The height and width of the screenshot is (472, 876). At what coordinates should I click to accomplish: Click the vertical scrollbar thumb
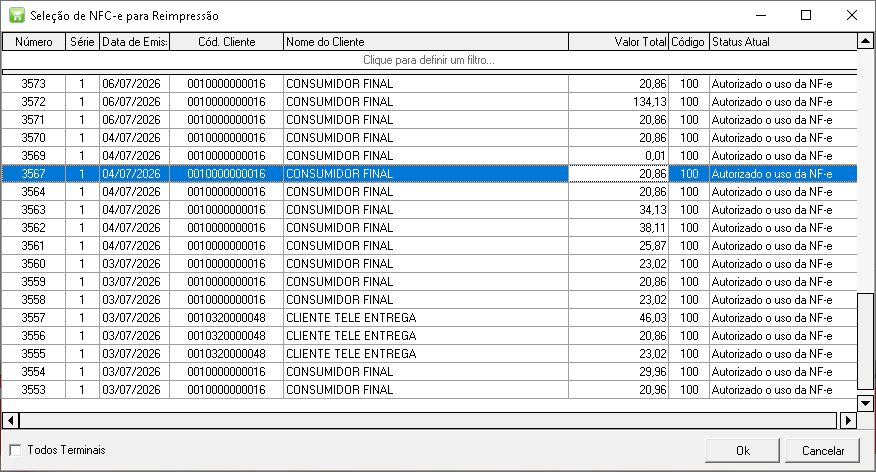point(865,341)
